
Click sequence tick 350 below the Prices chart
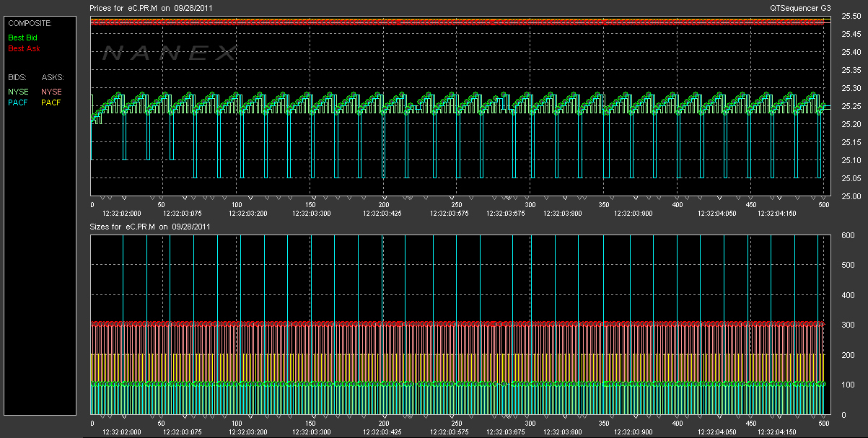coord(604,205)
